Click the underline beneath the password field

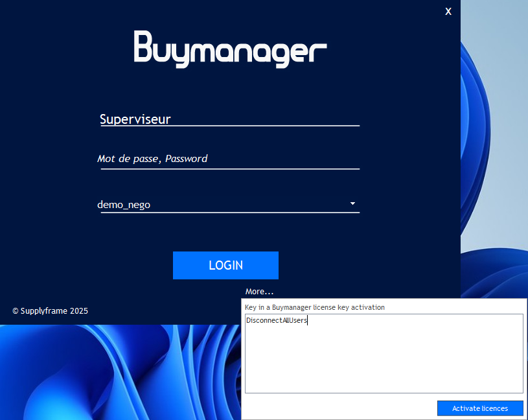[x=229, y=169]
